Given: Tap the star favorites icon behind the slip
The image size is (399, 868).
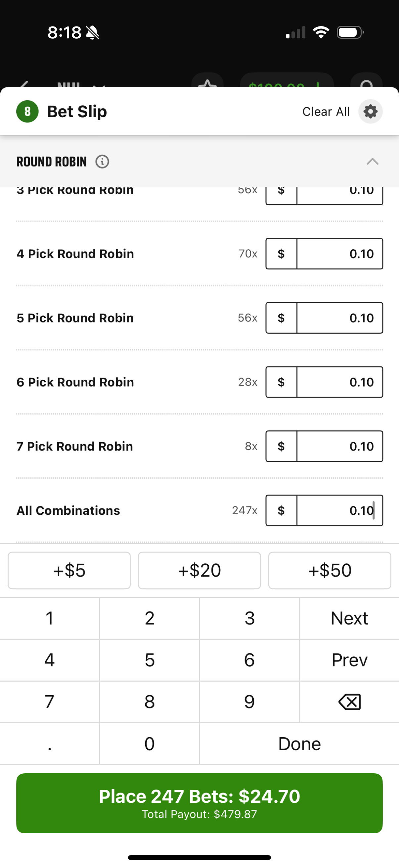Looking at the screenshot, I should 207,81.
